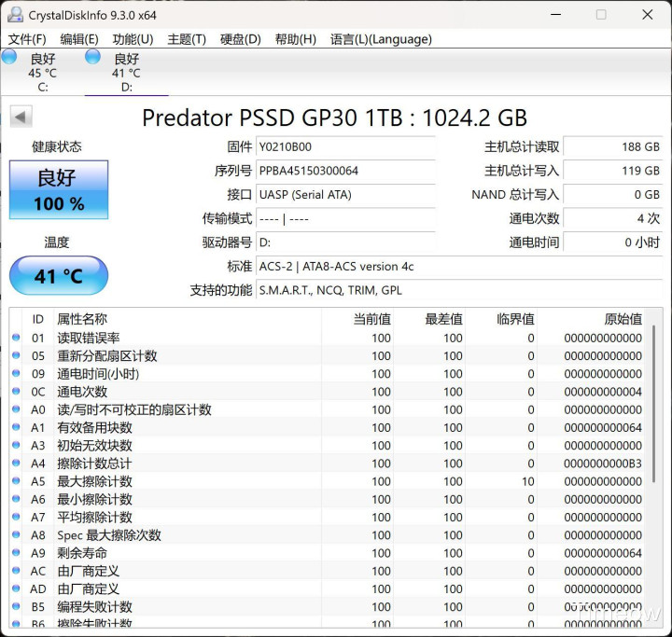Screen dimensions: 672x637
Task: Click the status dot for A0 row
Action: tap(16, 409)
